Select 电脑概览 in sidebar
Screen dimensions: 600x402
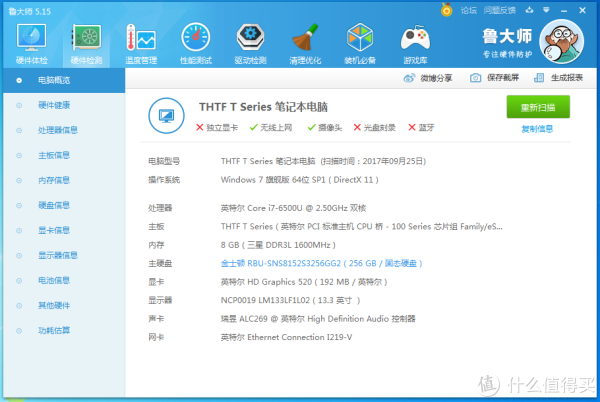(x=64, y=80)
